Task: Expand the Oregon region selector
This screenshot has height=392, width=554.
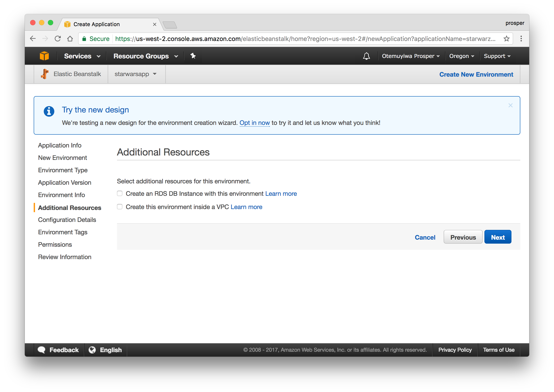Action: coord(462,56)
